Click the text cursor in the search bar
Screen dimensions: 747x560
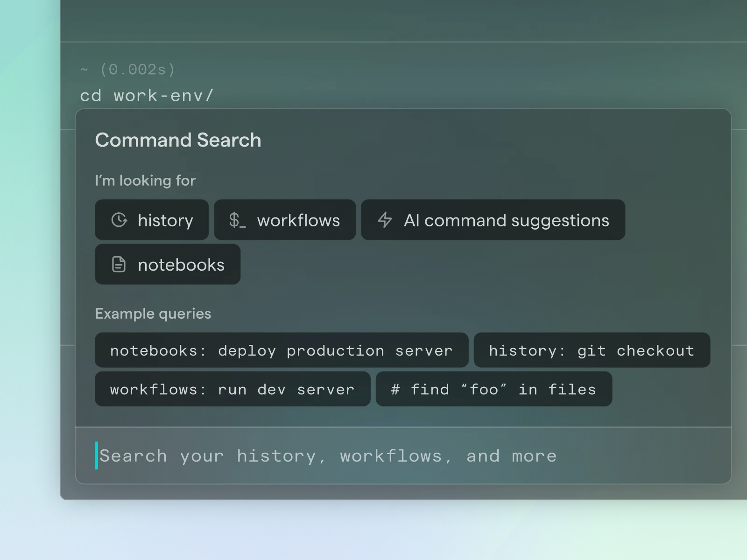(x=97, y=455)
